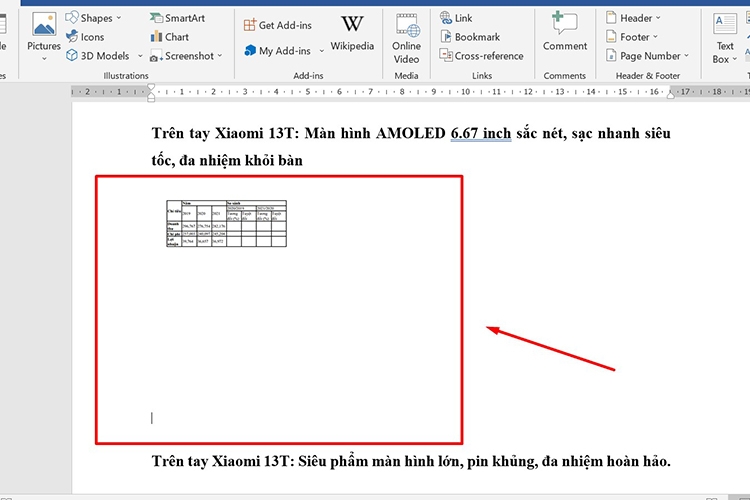Image resolution: width=750 pixels, height=500 pixels.
Task: Click the underlined text '6.67 inch'
Action: click(x=481, y=133)
